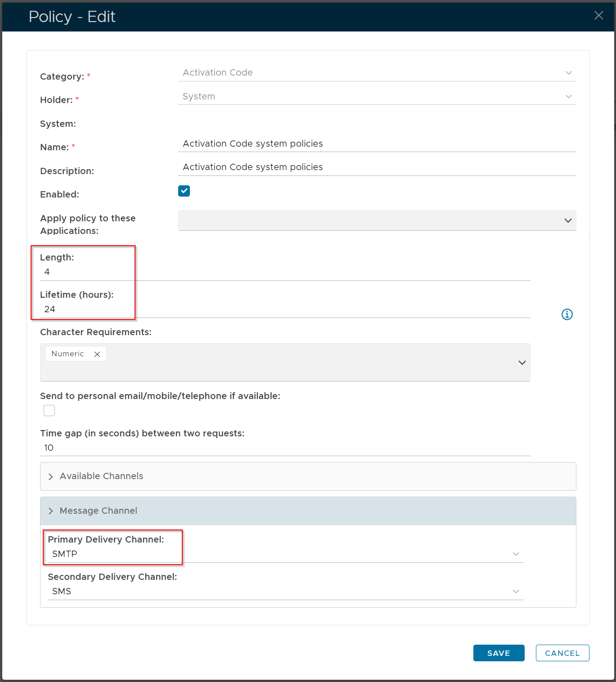Change the Secondary Delivery Channel SMS selection

285,592
